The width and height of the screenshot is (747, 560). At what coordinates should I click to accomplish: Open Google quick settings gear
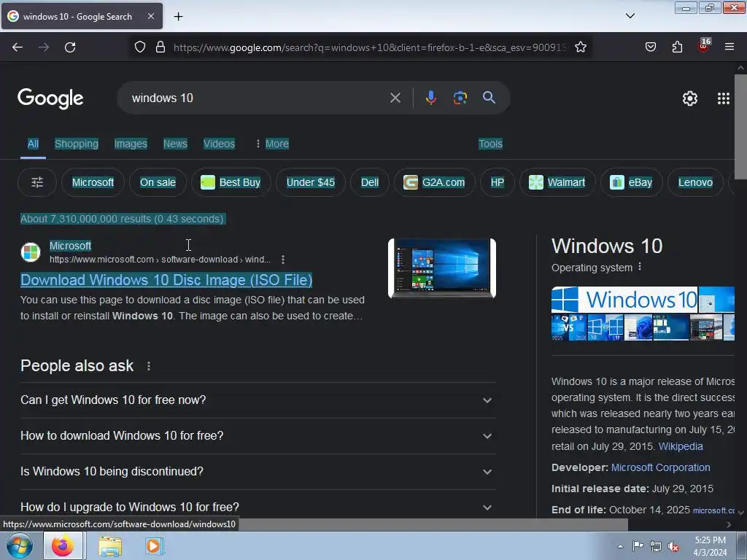[690, 98]
